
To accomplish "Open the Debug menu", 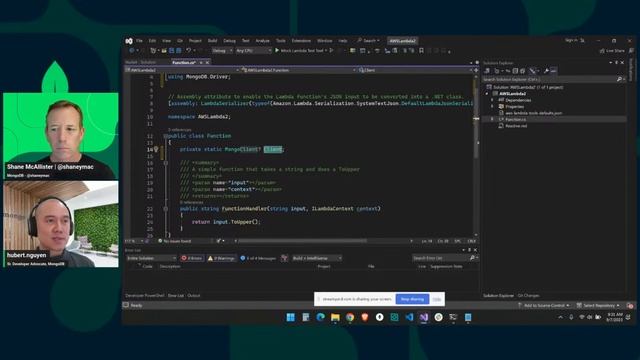I will pos(229,41).
